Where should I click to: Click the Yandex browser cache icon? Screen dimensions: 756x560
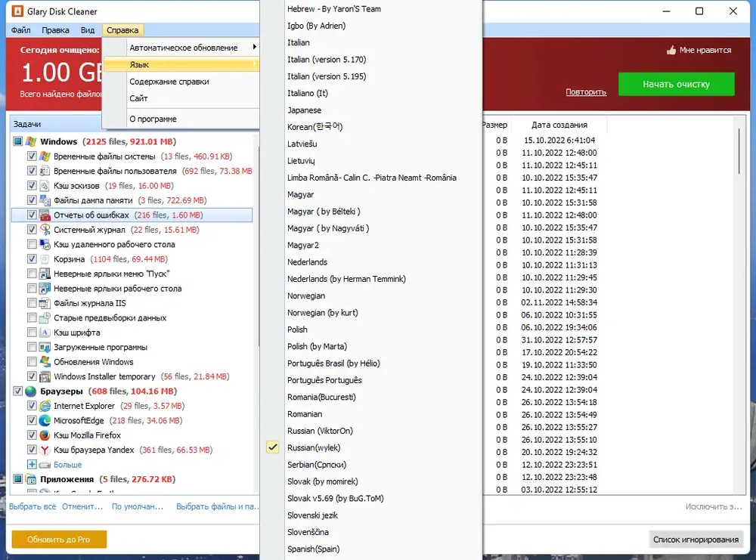click(x=45, y=450)
